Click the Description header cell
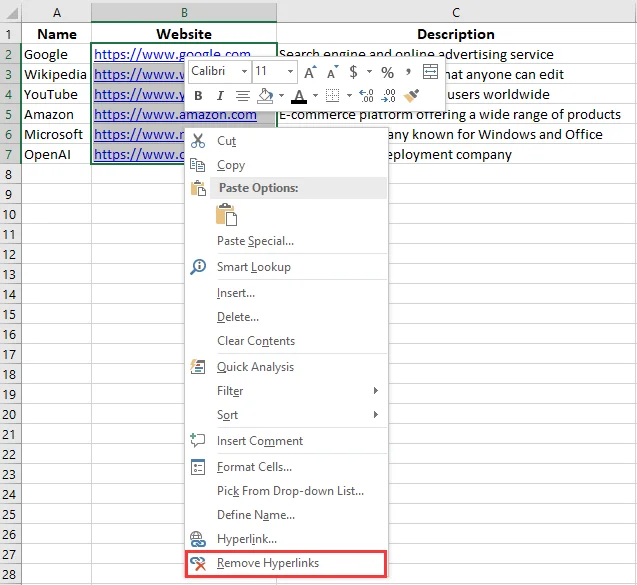 pyautogui.click(x=457, y=34)
